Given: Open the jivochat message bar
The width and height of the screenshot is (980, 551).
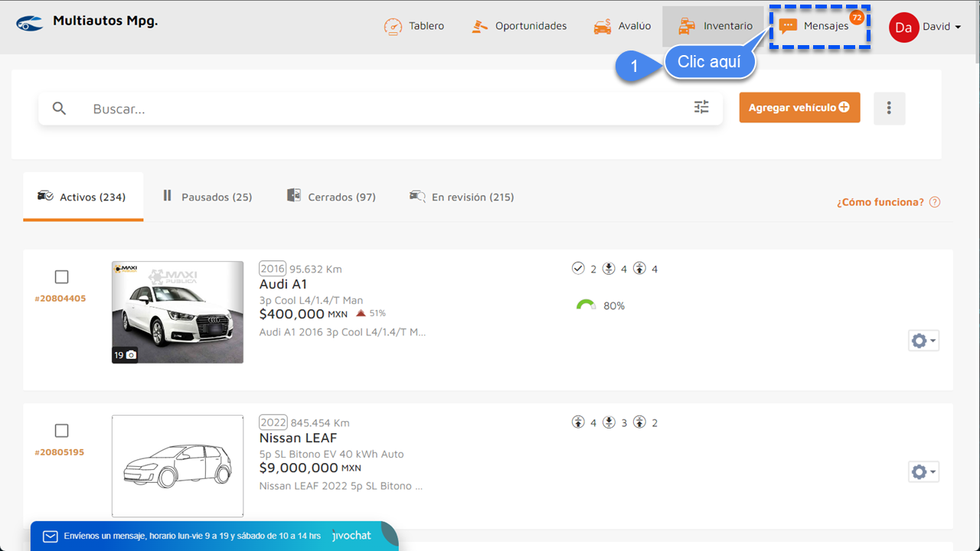Looking at the screenshot, I should [x=214, y=536].
